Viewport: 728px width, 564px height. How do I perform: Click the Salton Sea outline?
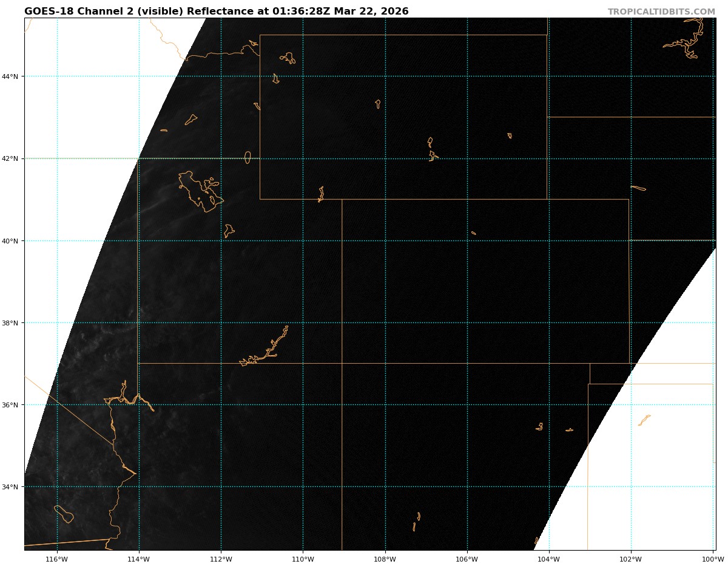click(x=64, y=514)
